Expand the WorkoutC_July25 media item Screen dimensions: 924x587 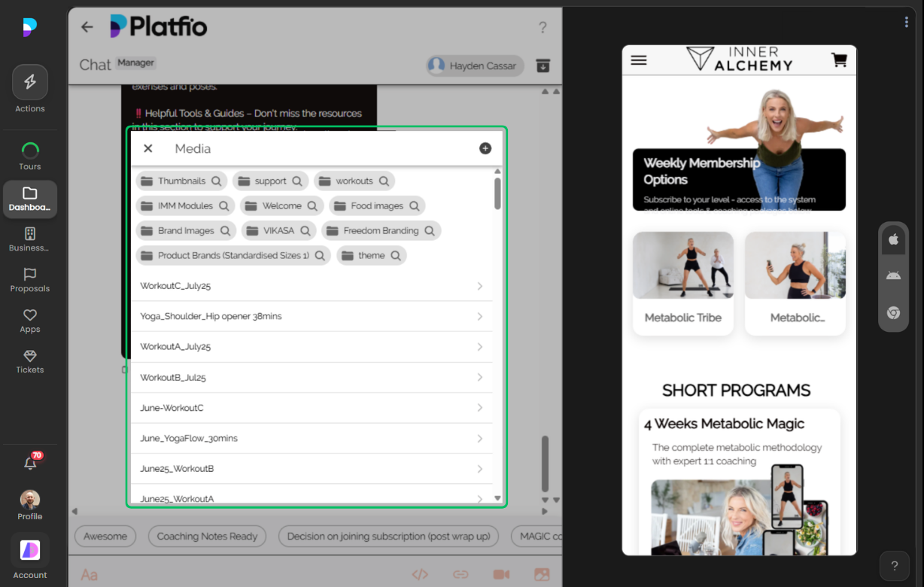click(480, 286)
